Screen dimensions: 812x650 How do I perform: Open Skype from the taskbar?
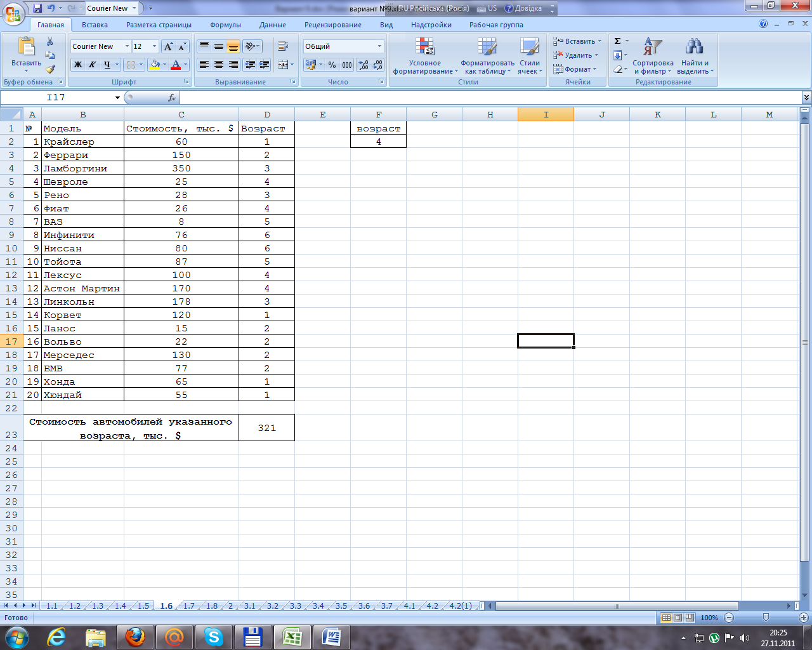tap(214, 637)
